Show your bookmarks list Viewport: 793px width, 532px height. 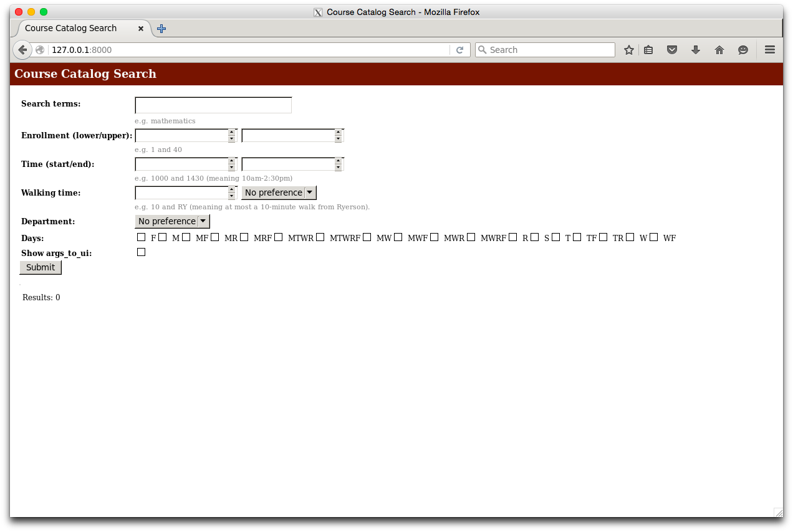click(648, 50)
